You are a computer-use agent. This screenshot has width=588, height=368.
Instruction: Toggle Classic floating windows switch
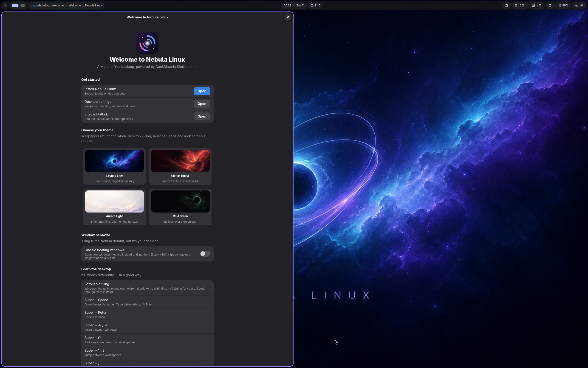pos(205,254)
